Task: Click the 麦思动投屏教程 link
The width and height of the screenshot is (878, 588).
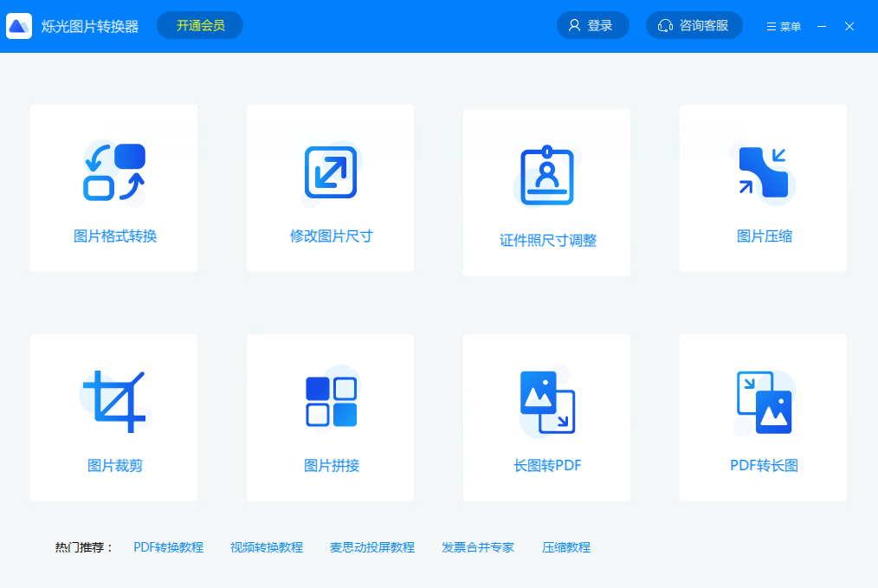Action: point(371,547)
